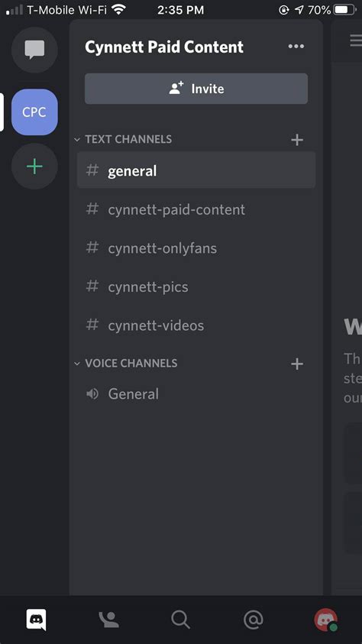362x644 pixels.
Task: Tap the battery indicator in status bar
Action: pyautogui.click(x=344, y=10)
